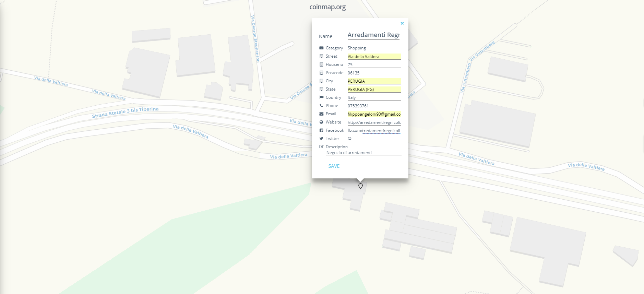The height and width of the screenshot is (294, 644).
Task: Click the building icon beside State
Action: (321, 89)
